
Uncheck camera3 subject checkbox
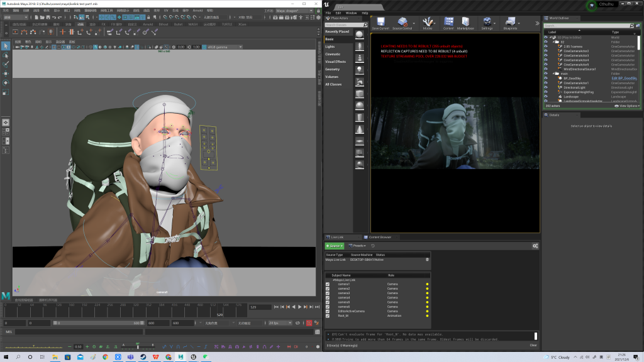pyautogui.click(x=327, y=293)
